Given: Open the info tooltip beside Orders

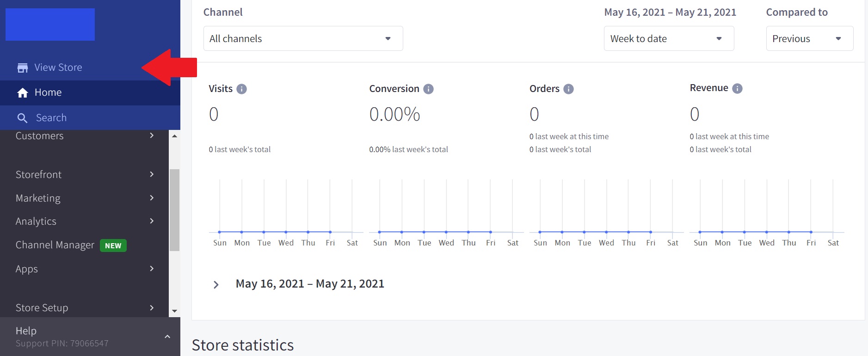Looking at the screenshot, I should click(x=568, y=89).
